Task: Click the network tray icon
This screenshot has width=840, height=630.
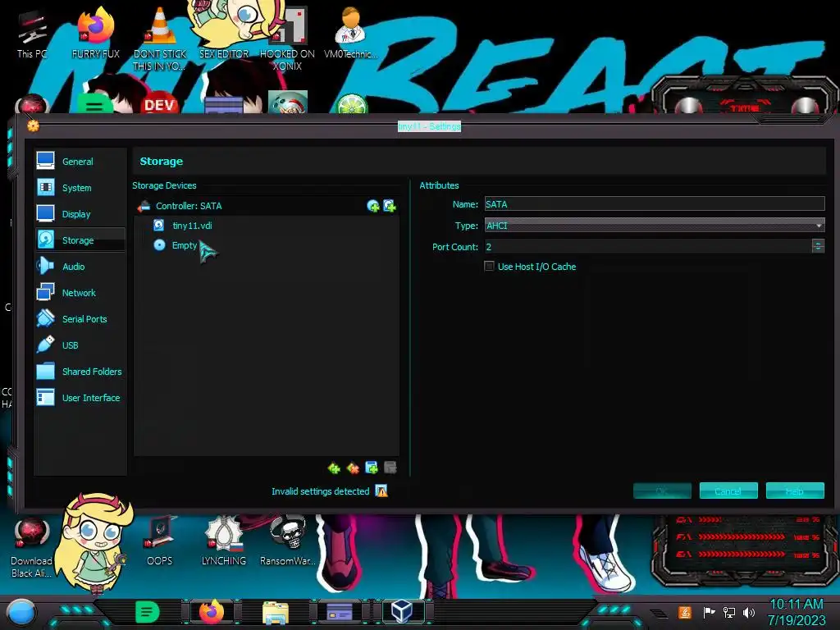Action: point(729,612)
